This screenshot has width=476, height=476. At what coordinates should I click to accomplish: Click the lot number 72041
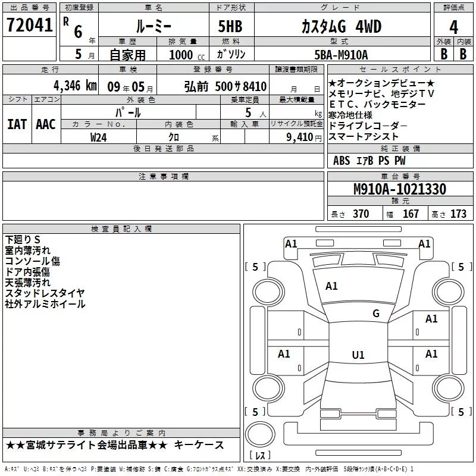click(29, 25)
